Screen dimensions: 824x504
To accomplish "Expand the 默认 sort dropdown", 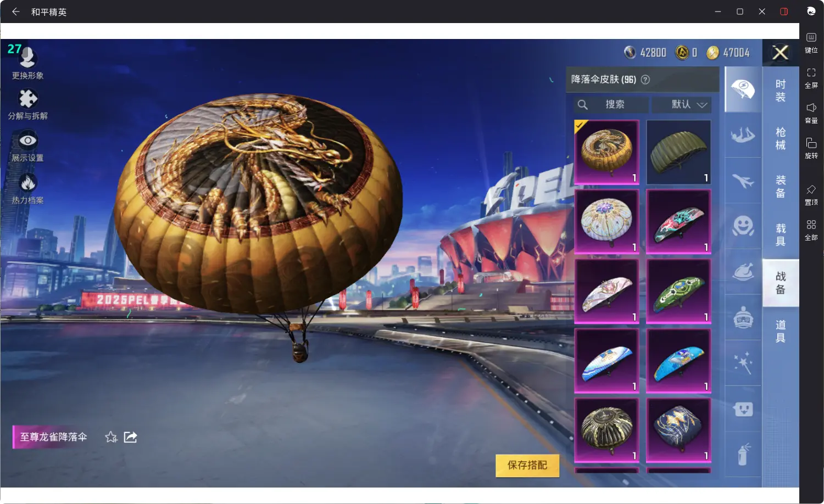I will point(682,104).
